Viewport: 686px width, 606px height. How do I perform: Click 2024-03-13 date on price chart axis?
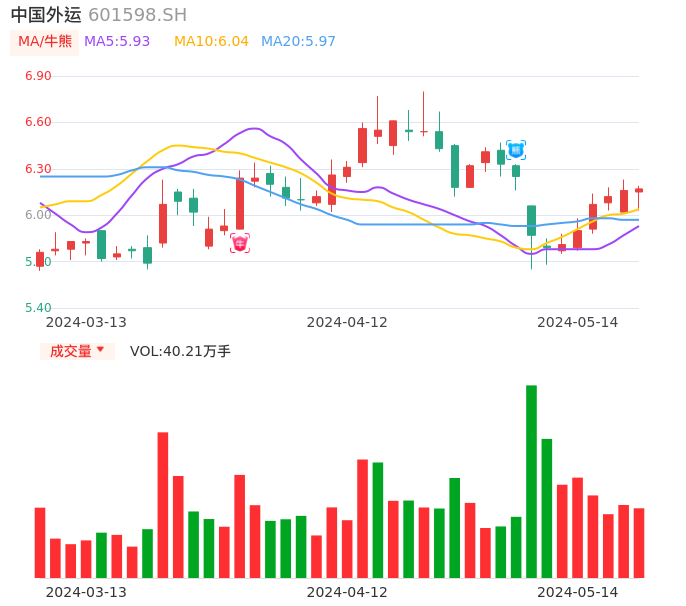click(86, 322)
